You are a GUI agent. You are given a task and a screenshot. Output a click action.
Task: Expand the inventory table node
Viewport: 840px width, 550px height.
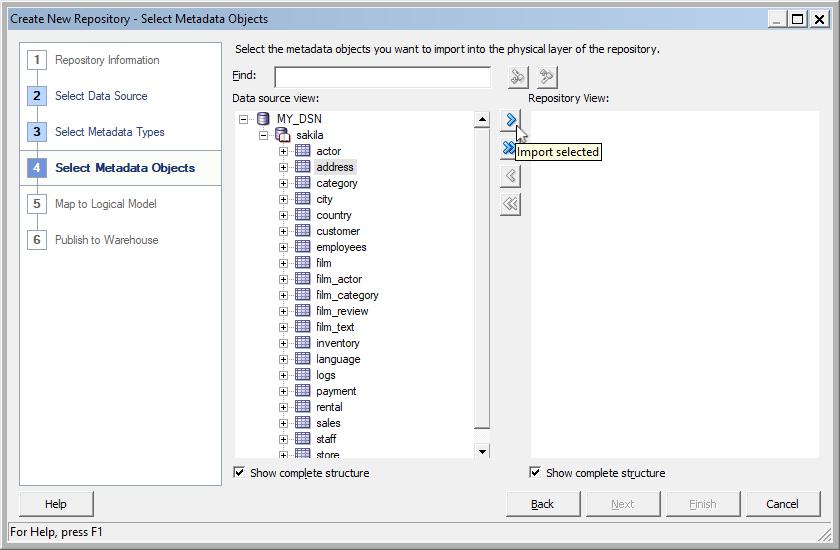[283, 344]
